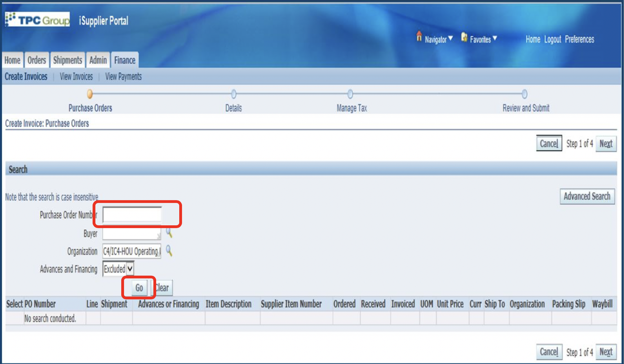
Task: Click the Unit Price column header
Action: 450,304
